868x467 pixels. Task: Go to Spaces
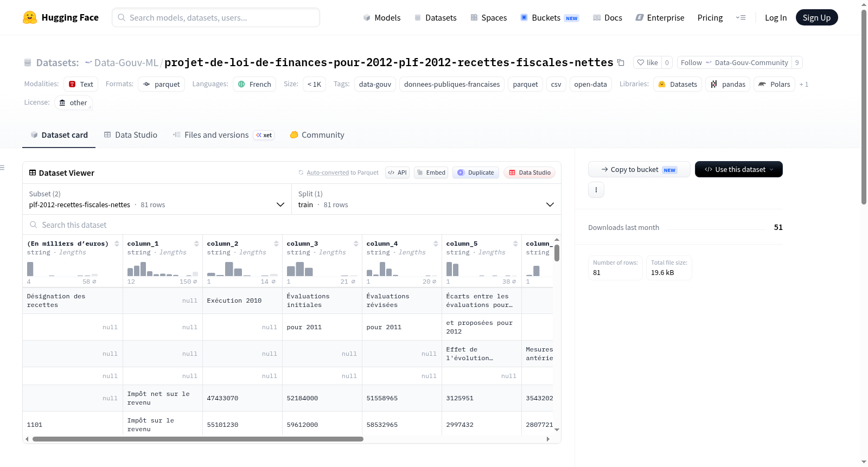488,17
